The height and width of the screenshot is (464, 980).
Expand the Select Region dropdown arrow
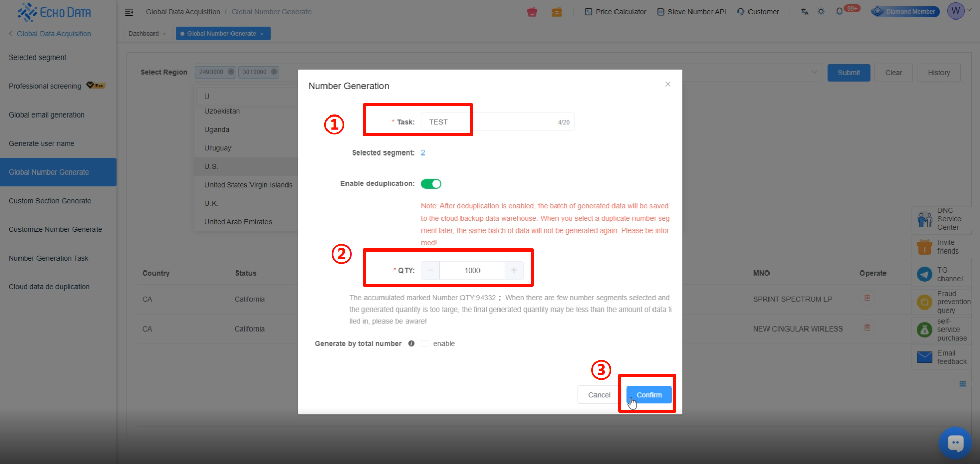tap(814, 72)
